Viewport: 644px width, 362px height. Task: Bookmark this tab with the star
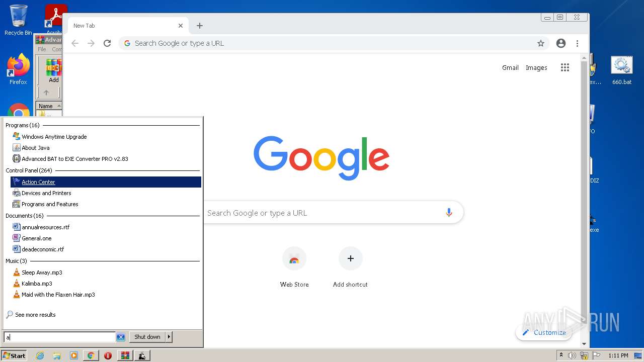[x=541, y=43]
